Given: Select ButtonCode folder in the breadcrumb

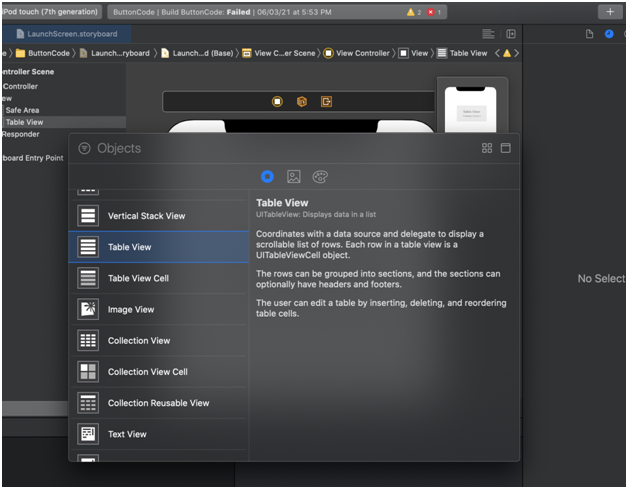Looking at the screenshot, I should [43, 53].
